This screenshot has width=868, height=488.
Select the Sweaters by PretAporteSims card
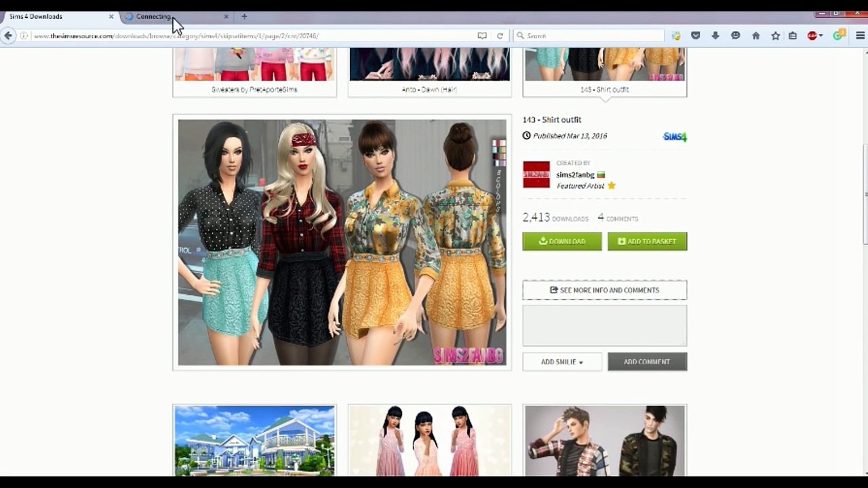click(x=254, y=72)
